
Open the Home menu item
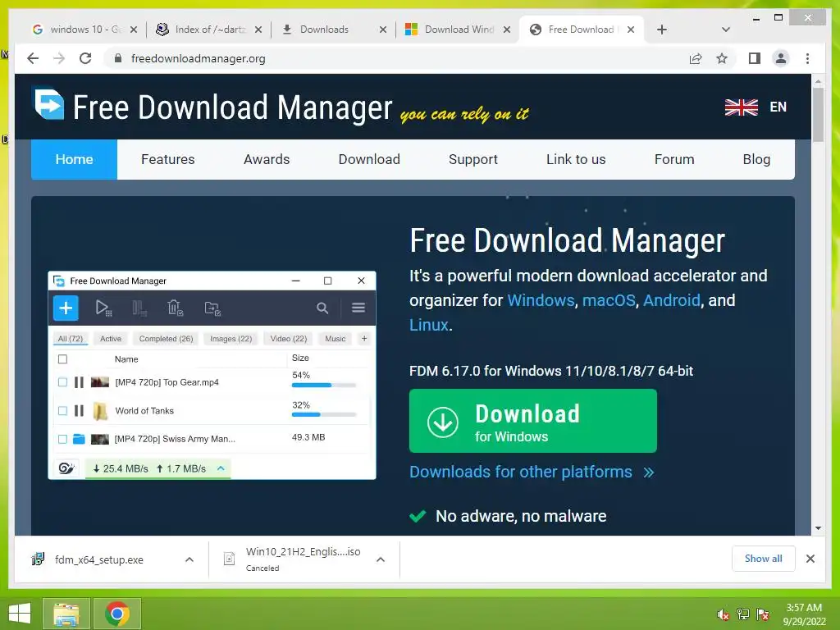pos(74,160)
